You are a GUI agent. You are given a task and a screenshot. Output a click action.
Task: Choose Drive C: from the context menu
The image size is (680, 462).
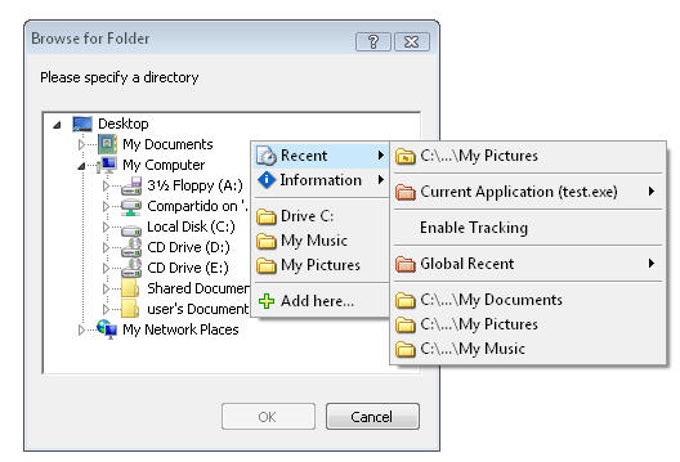coord(321,216)
